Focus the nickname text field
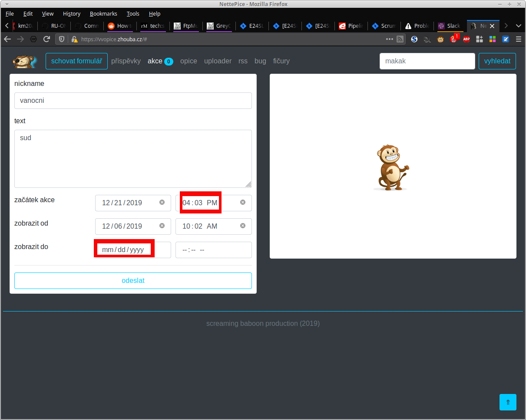The height and width of the screenshot is (420, 526). pos(133,101)
